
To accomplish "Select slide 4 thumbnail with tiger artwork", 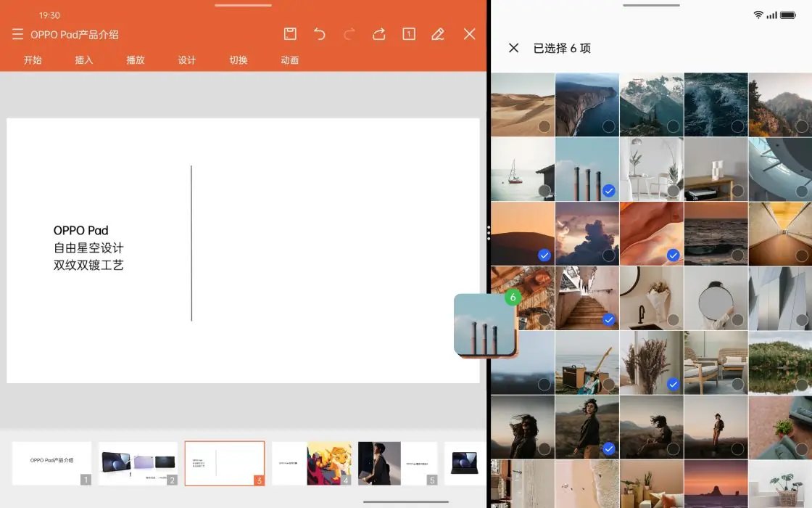I will (x=312, y=464).
